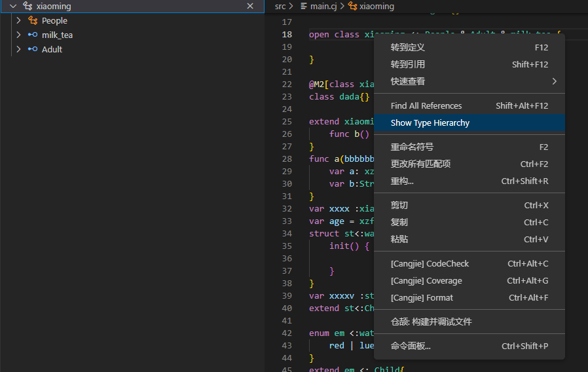Click the xiaoming class icon in hierarchy panel

[x=27, y=6]
